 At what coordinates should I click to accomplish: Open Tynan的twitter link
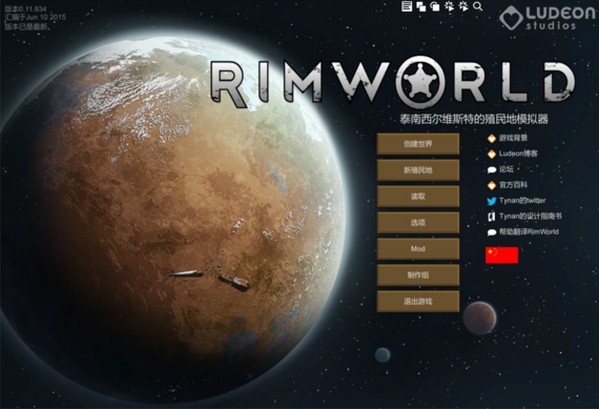516,200
